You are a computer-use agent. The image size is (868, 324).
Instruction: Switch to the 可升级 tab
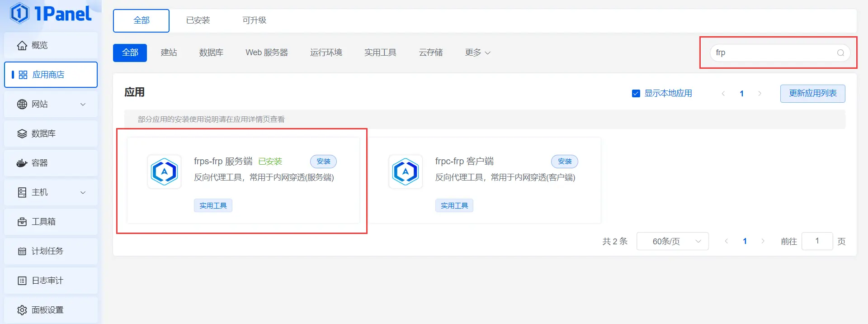tap(254, 20)
